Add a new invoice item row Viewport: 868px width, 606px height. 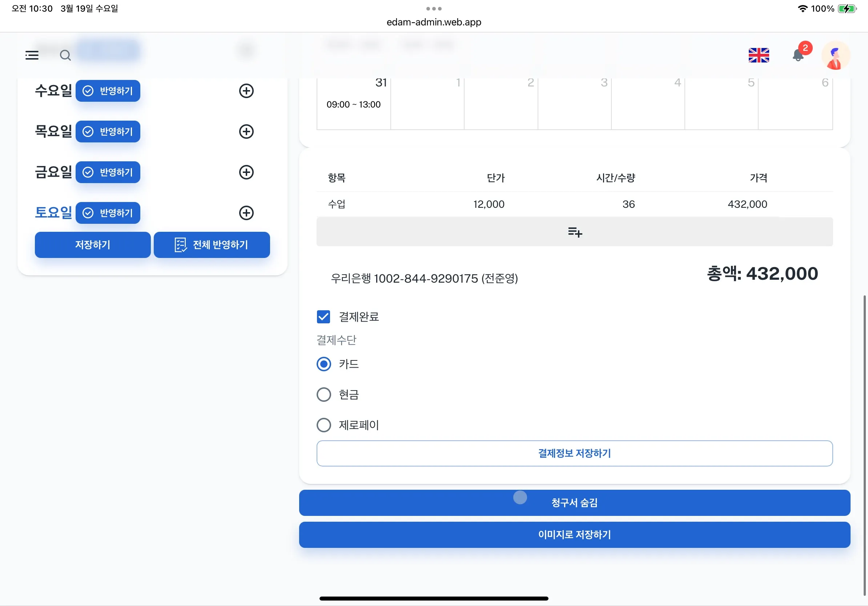click(x=575, y=232)
